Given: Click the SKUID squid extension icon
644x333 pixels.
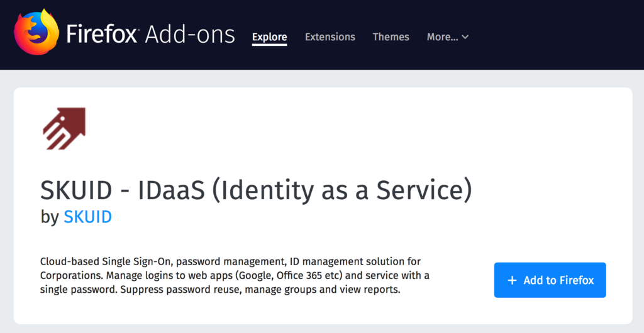Looking at the screenshot, I should [x=64, y=129].
